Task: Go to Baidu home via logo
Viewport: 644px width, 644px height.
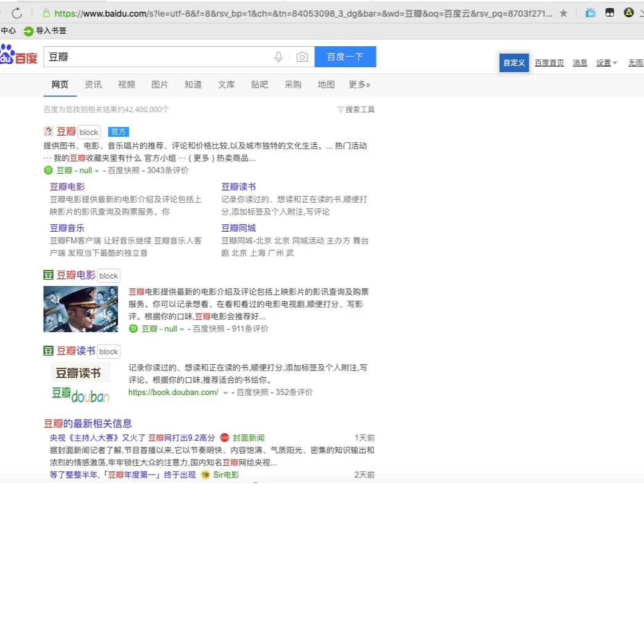Action: click(19, 55)
